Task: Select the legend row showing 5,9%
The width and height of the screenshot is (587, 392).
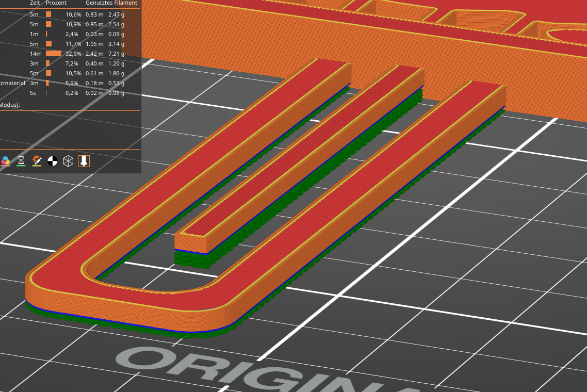Action: [70, 83]
